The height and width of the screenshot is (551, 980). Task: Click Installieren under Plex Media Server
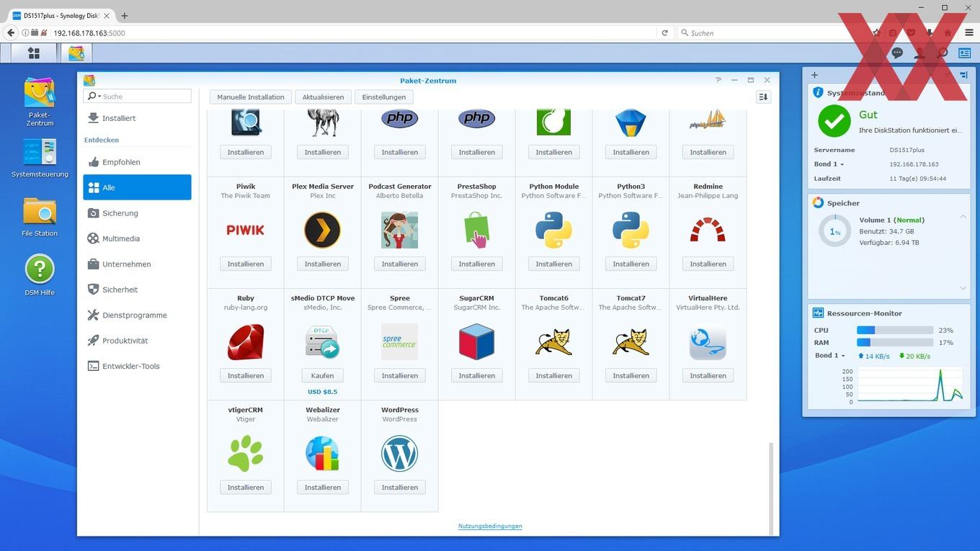[323, 264]
